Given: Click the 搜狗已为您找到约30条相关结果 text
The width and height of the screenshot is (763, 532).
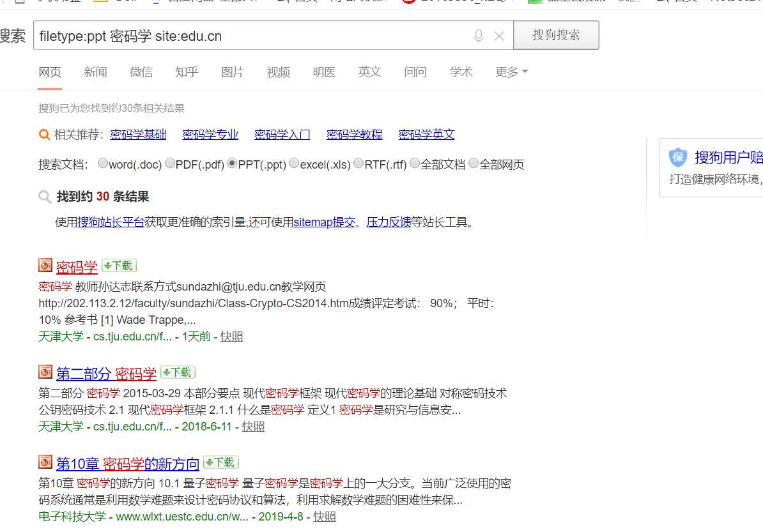Looking at the screenshot, I should tap(111, 108).
